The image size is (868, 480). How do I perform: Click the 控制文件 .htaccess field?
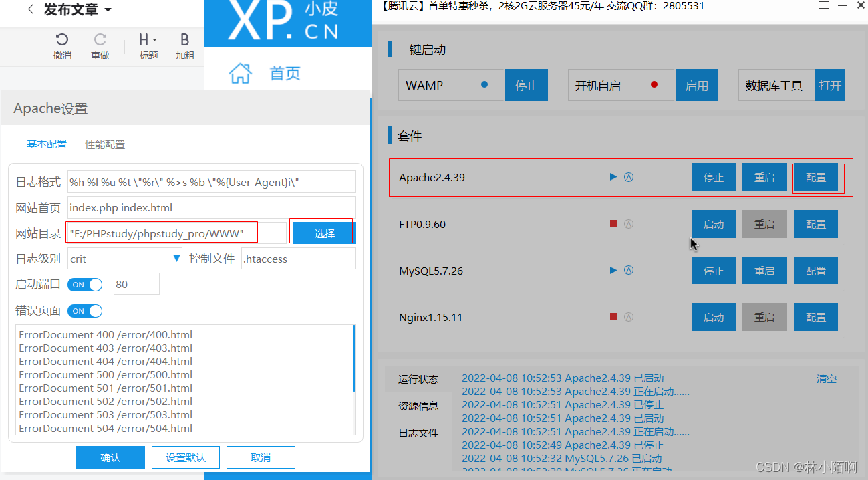click(x=299, y=259)
